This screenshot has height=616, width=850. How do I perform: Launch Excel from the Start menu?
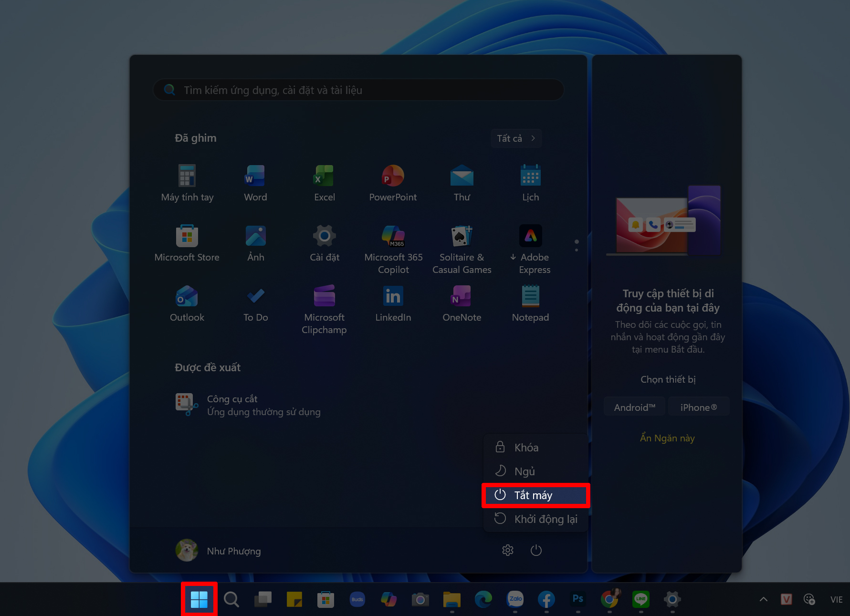[324, 183]
